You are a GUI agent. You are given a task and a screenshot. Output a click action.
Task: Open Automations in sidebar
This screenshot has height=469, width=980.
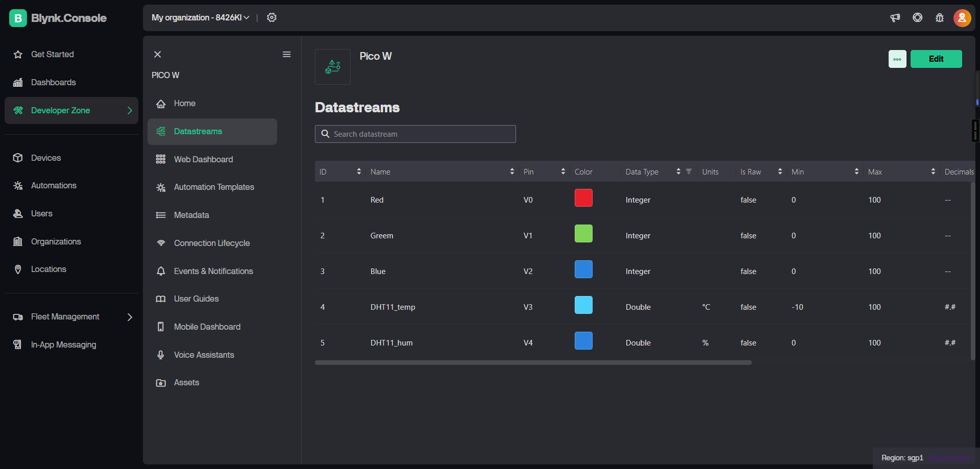pos(71,186)
